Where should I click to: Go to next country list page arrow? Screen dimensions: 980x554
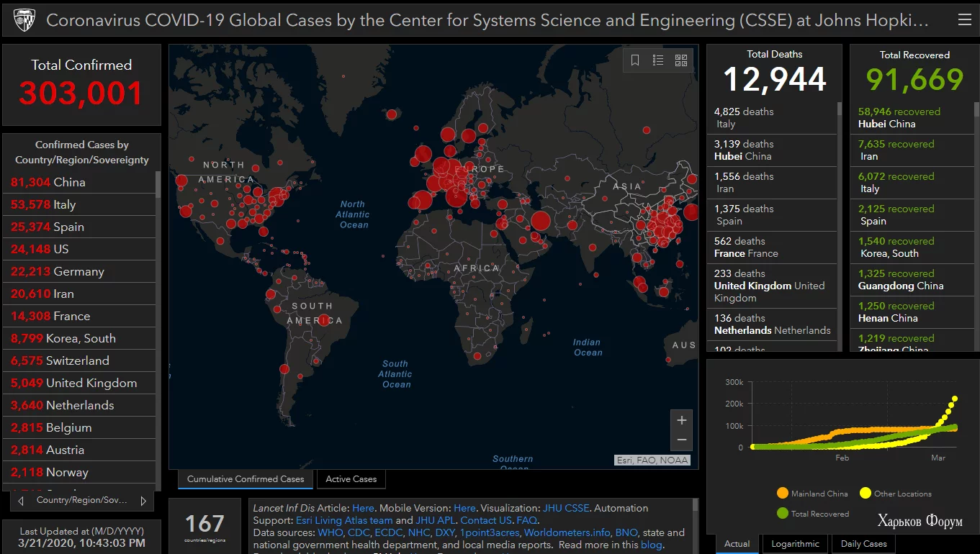click(x=143, y=500)
